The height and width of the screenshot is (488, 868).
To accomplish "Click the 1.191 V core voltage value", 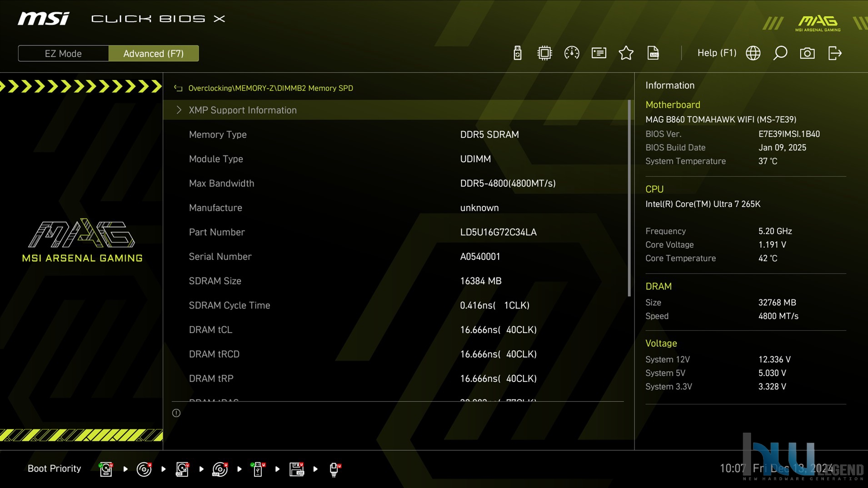I will pyautogui.click(x=772, y=245).
